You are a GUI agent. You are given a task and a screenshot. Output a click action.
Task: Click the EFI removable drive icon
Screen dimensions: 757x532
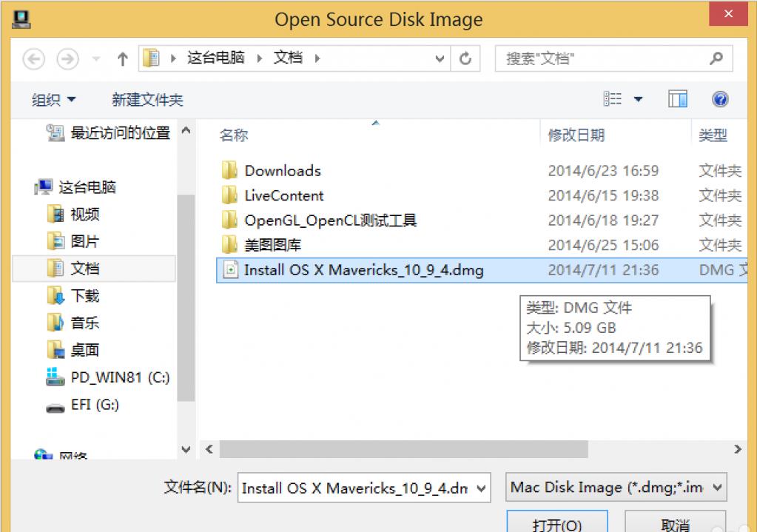click(x=55, y=408)
